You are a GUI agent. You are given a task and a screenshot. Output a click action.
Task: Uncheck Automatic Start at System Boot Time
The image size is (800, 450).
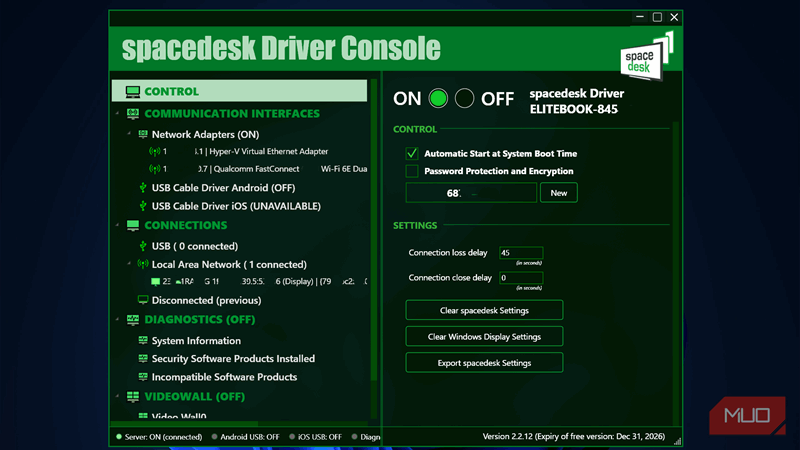click(x=411, y=154)
